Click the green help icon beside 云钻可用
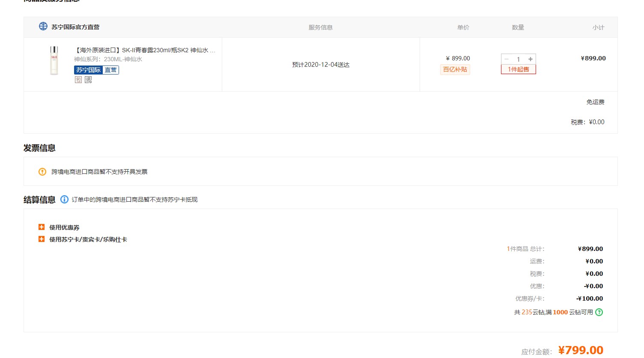This screenshot has width=644, height=358. point(599,312)
